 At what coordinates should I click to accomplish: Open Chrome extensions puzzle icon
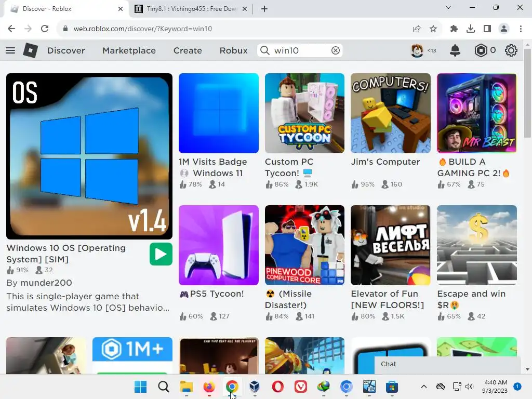[x=454, y=29]
